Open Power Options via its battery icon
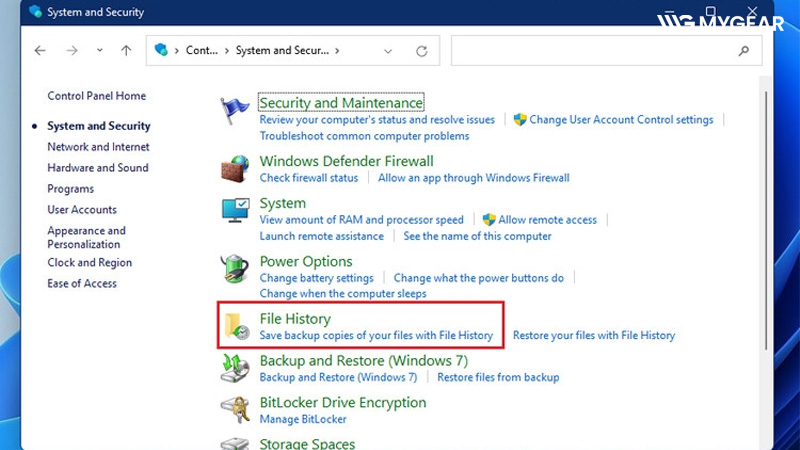 (x=236, y=270)
